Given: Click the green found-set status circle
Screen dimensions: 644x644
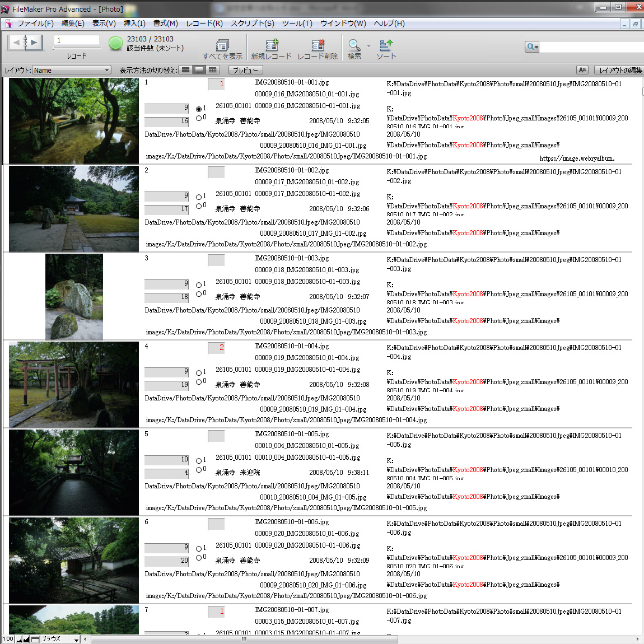Looking at the screenshot, I should (x=115, y=43).
